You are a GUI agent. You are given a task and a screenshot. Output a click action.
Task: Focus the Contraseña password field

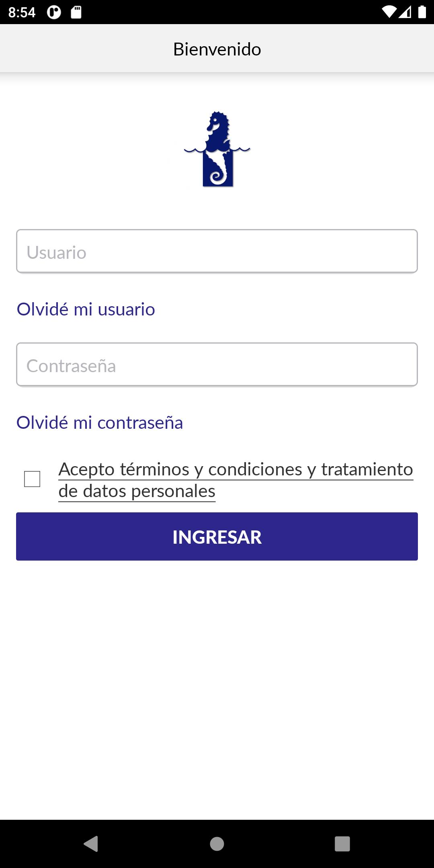[x=217, y=365]
